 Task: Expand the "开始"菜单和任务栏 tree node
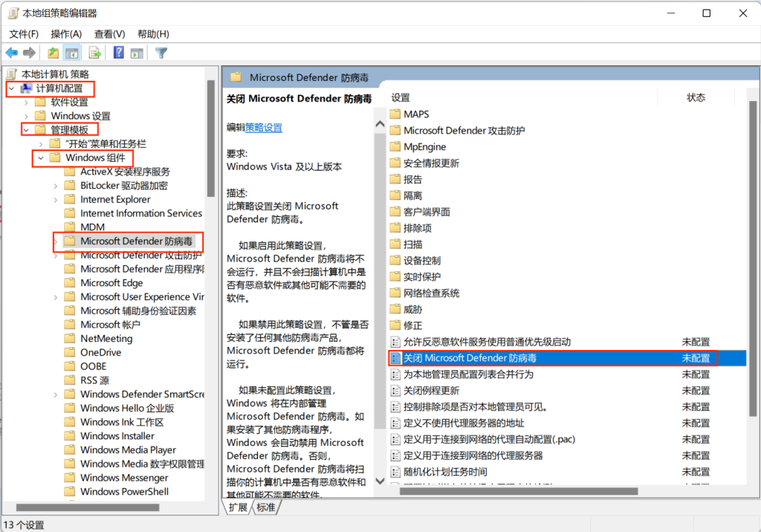point(41,144)
